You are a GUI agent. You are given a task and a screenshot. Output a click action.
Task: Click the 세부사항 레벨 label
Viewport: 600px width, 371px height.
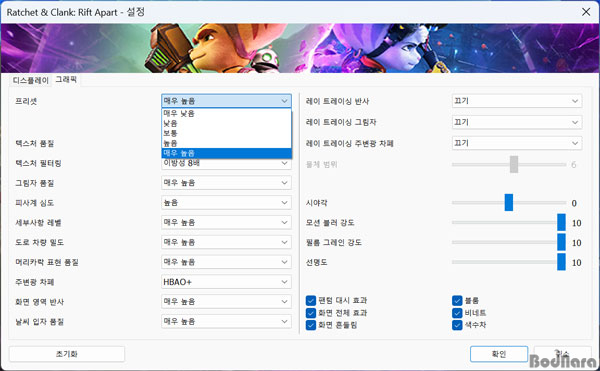(x=38, y=223)
